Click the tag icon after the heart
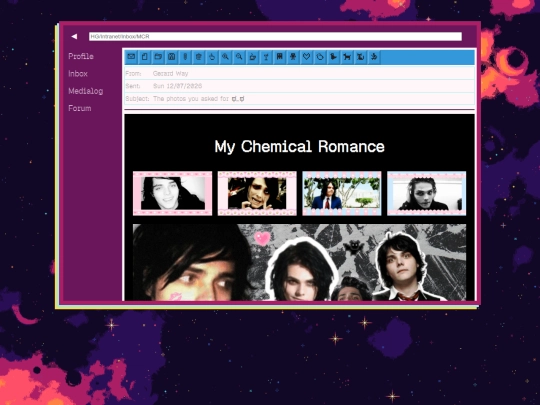 pos(320,57)
